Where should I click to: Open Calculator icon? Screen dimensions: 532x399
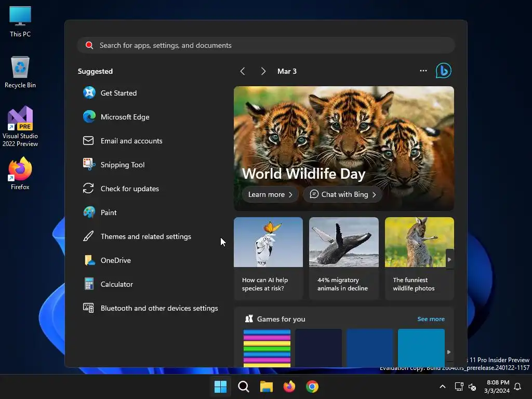tap(89, 284)
